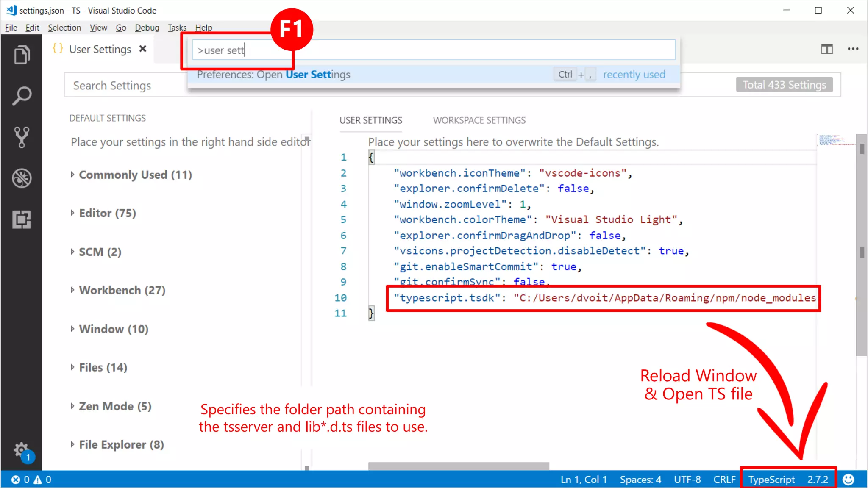Screen dimensions: 868x488
Task: Click the "vsicons.projectDetection.disableDetect" line
Action: point(542,251)
